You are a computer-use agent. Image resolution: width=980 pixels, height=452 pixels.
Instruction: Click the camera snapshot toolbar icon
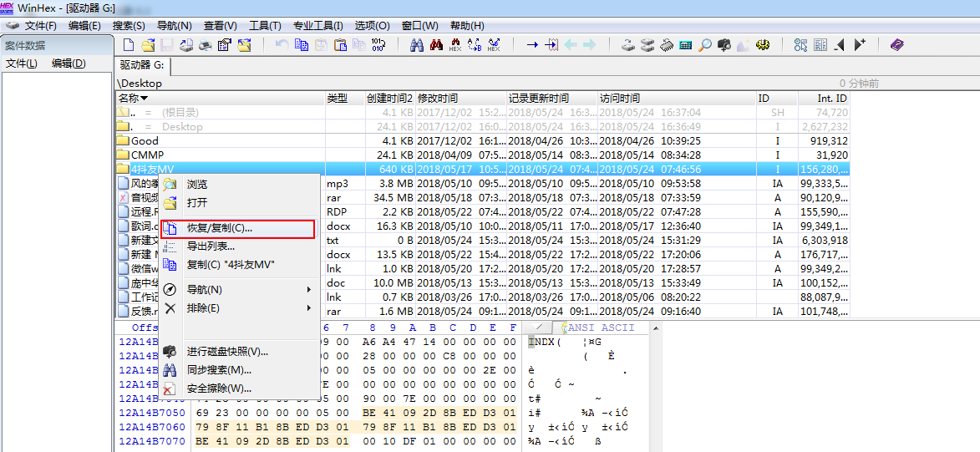click(x=724, y=45)
